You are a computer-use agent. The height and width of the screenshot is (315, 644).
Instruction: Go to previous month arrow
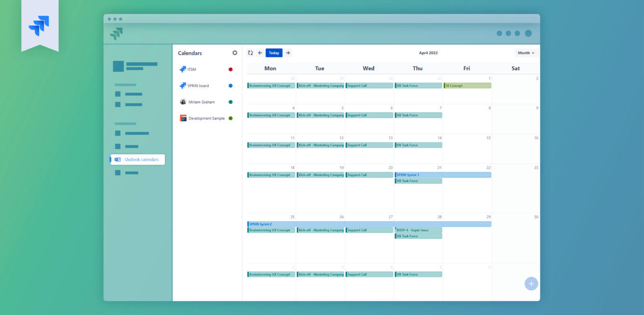260,53
